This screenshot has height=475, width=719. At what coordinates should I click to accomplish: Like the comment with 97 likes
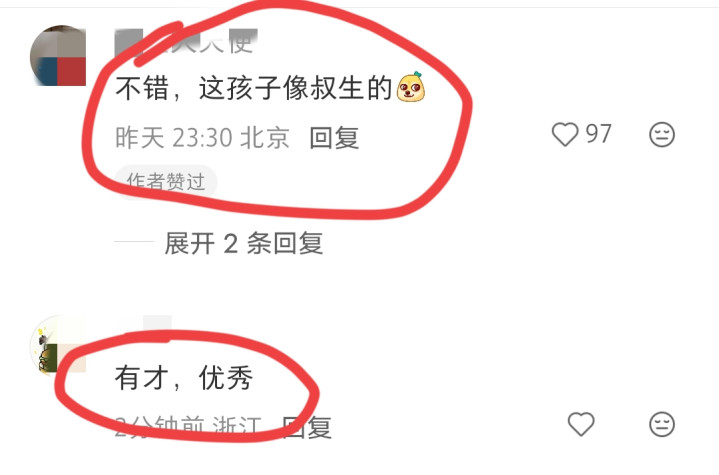(x=564, y=134)
